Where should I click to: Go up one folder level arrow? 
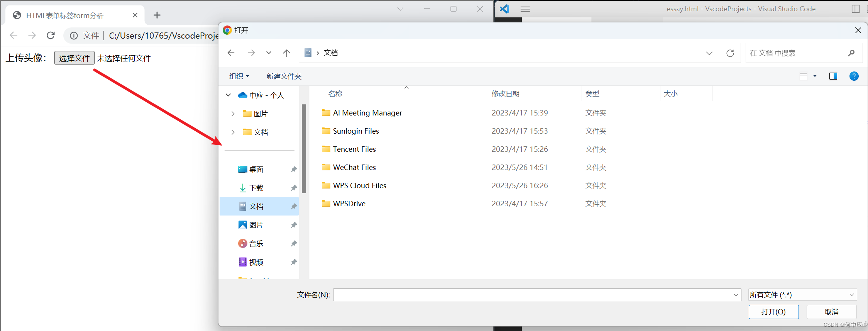click(x=286, y=53)
